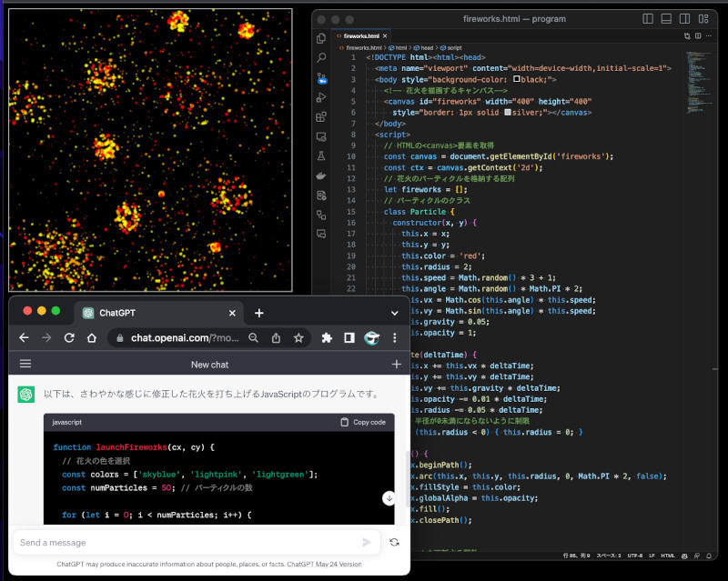Click the Copy code button
This screenshot has width=728, height=581.
(363, 422)
